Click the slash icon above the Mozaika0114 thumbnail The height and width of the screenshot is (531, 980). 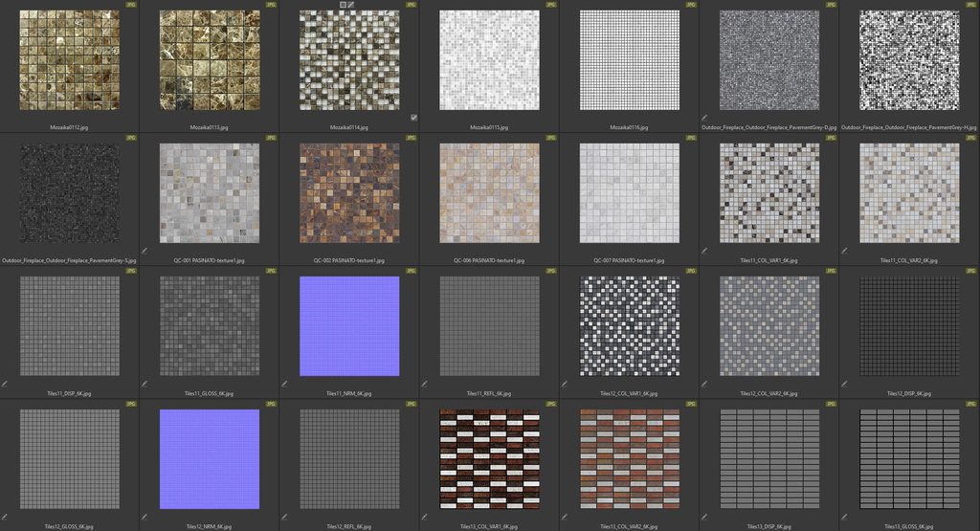(x=351, y=5)
